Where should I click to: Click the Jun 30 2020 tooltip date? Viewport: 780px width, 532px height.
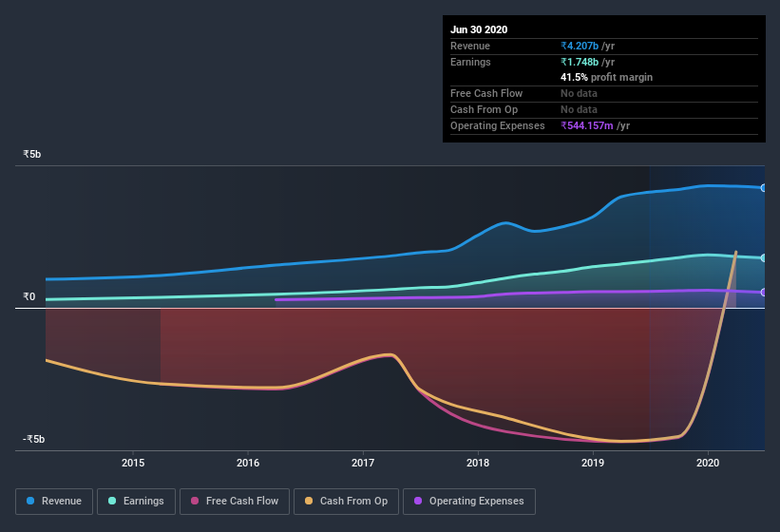479,29
